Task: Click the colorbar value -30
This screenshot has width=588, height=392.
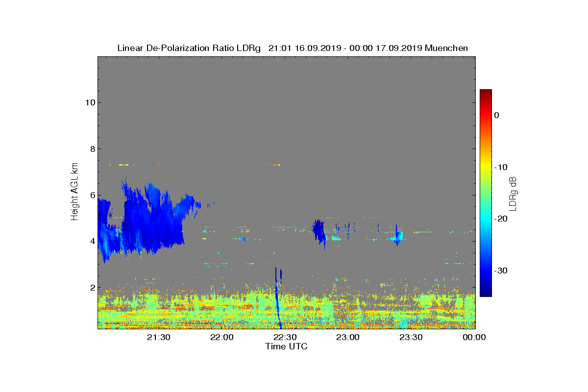Action: (501, 270)
